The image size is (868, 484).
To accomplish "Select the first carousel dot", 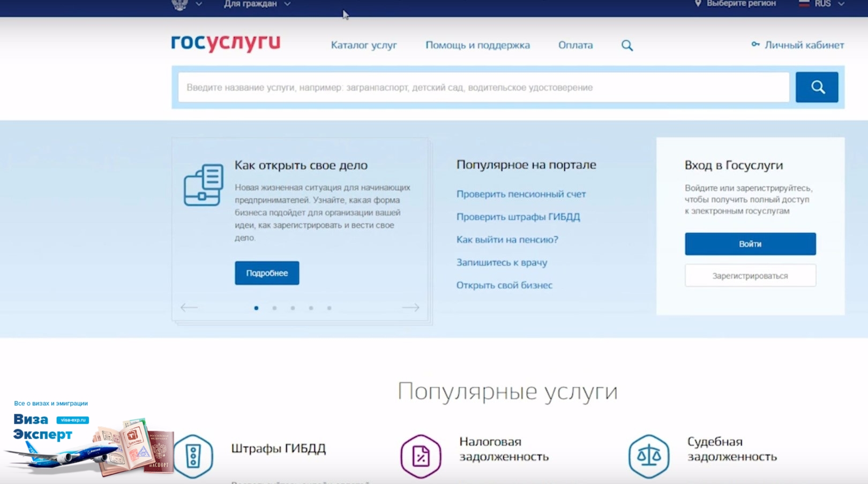I will (256, 308).
